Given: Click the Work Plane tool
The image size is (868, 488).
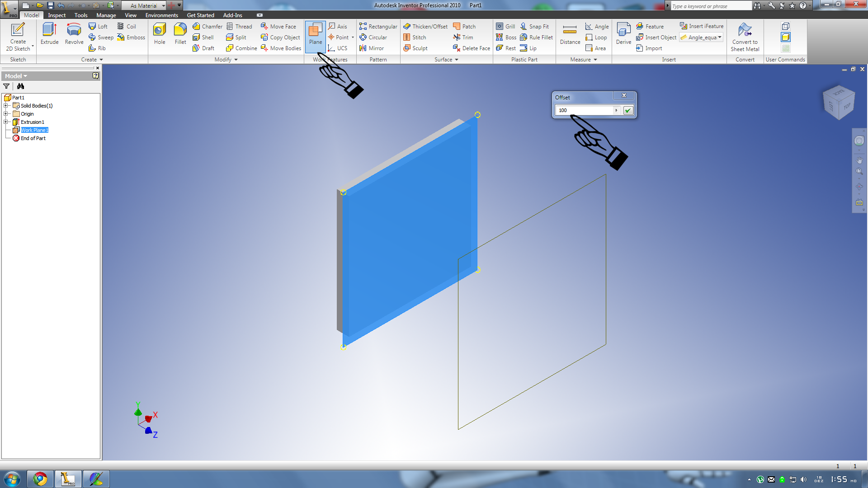Looking at the screenshot, I should 316,34.
